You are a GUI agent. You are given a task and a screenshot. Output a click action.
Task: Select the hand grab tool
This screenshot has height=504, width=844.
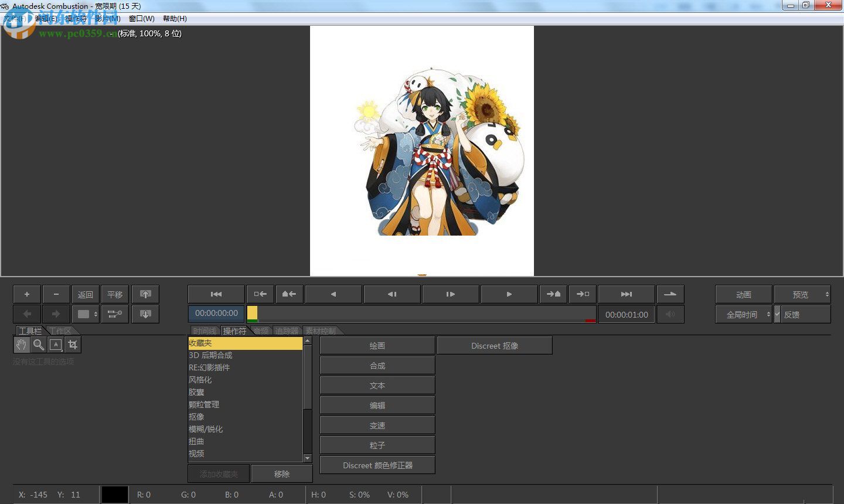[x=22, y=345]
